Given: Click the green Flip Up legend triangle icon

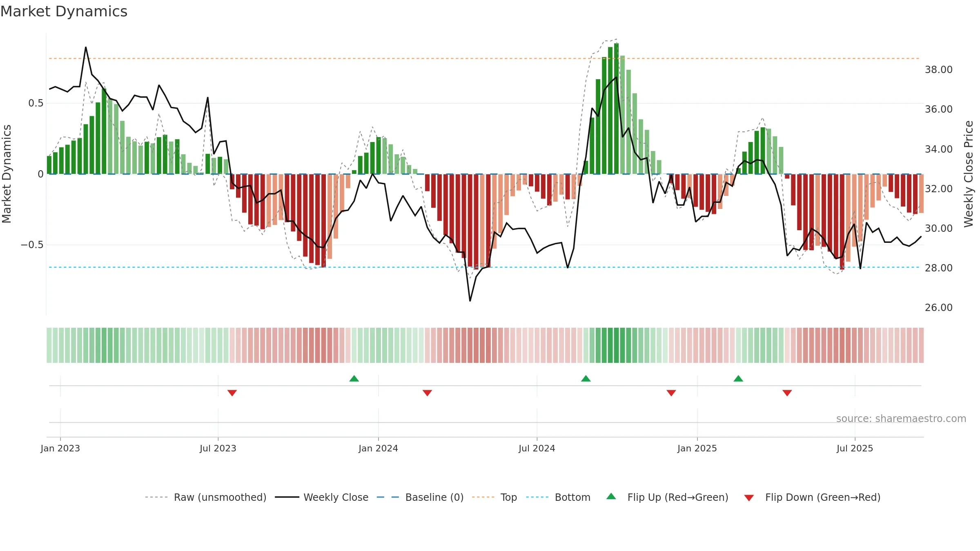Looking at the screenshot, I should click(x=611, y=496).
